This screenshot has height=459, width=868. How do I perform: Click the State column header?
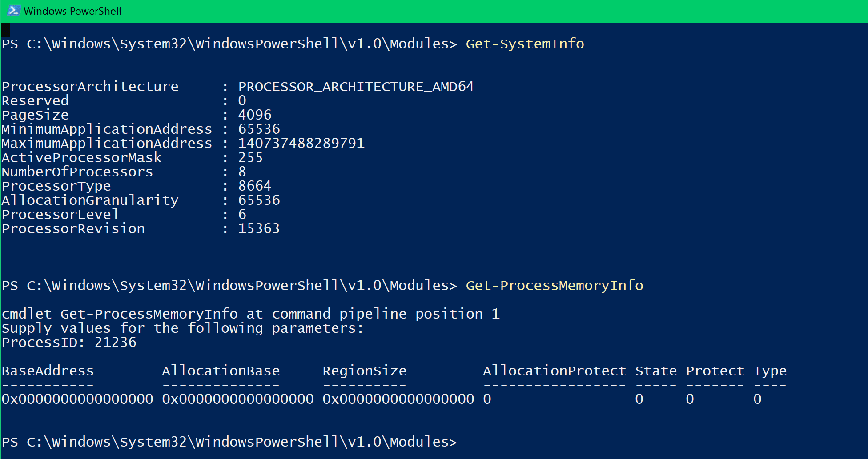point(656,371)
